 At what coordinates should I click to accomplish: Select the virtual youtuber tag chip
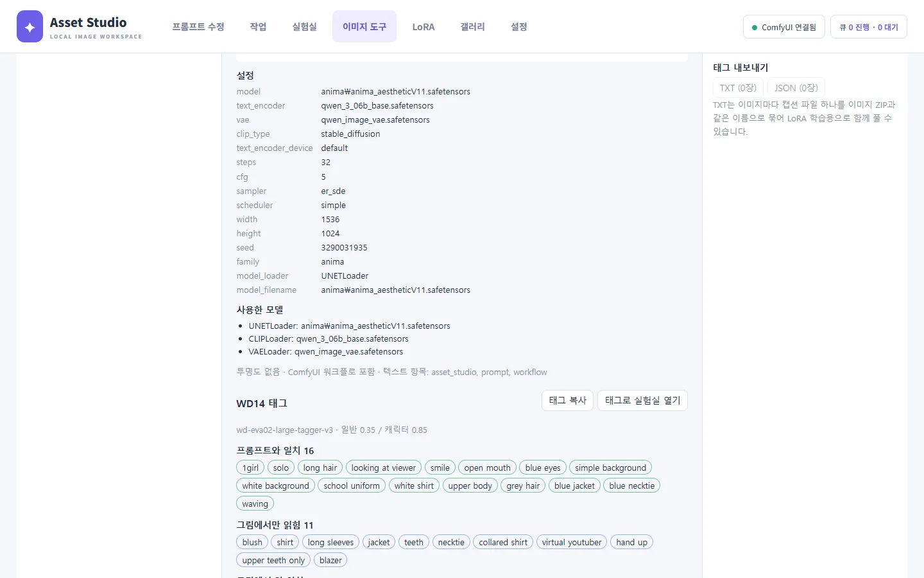point(572,542)
